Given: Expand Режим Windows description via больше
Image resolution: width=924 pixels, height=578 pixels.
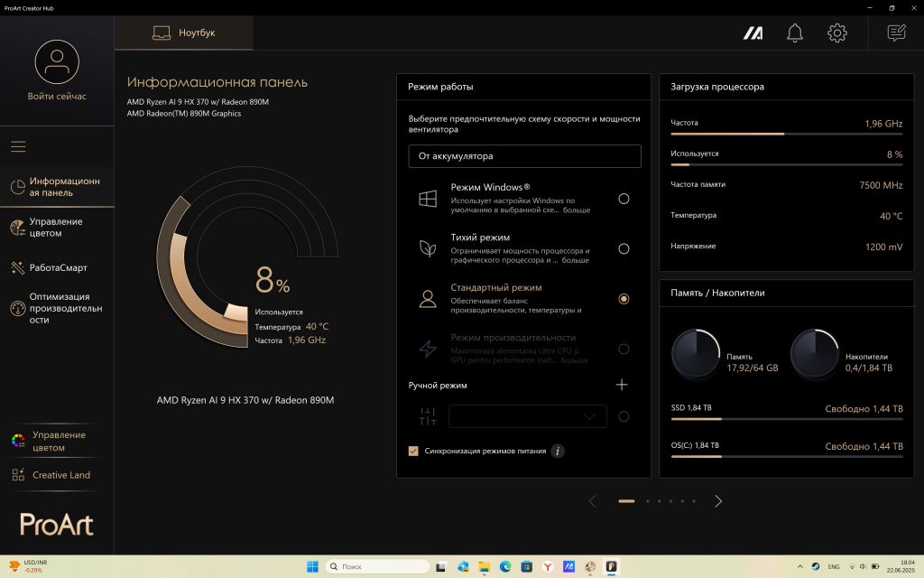Looking at the screenshot, I should pyautogui.click(x=577, y=210).
